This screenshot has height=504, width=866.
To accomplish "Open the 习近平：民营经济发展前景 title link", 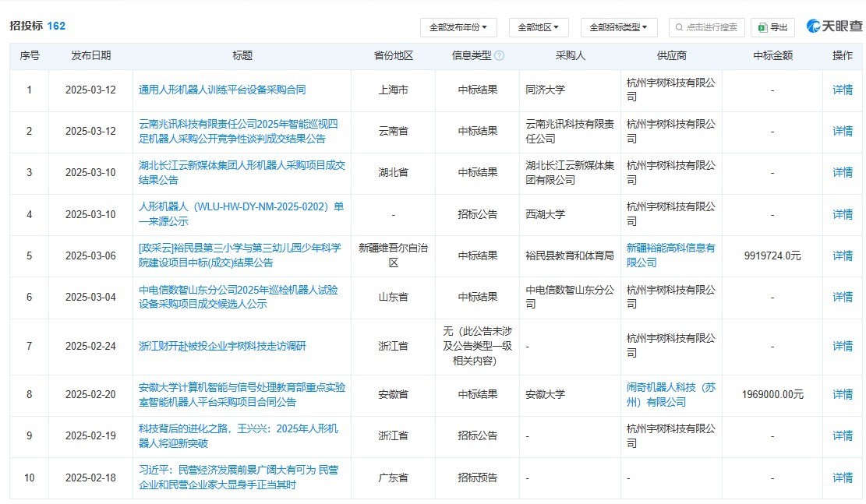I will pos(239,478).
